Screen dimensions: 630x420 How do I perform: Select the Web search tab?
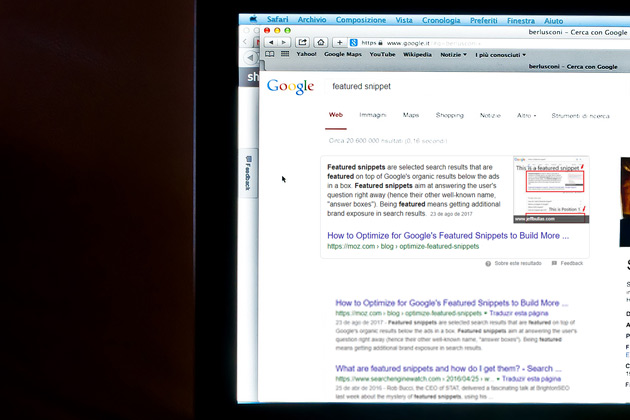336,115
